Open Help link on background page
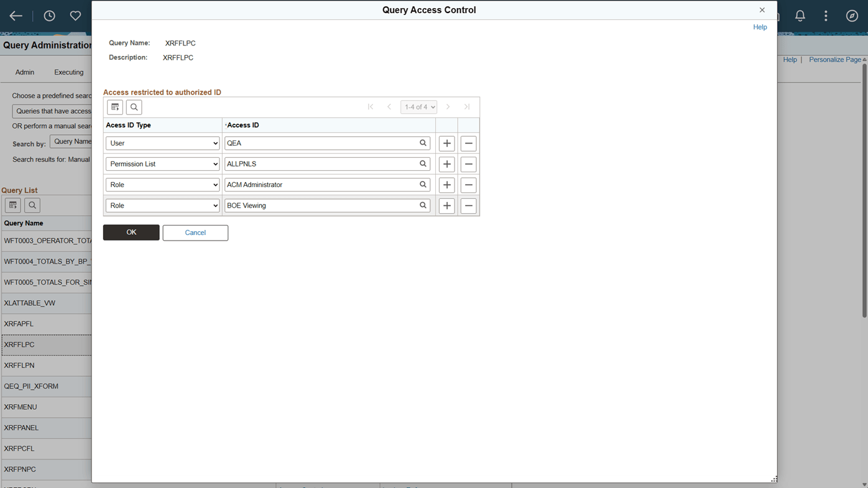 tap(790, 60)
